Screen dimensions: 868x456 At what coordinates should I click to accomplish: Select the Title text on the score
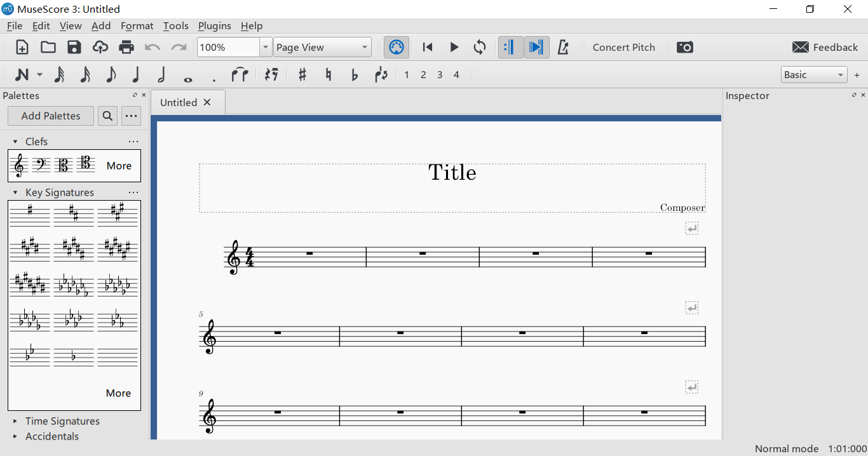tap(452, 173)
